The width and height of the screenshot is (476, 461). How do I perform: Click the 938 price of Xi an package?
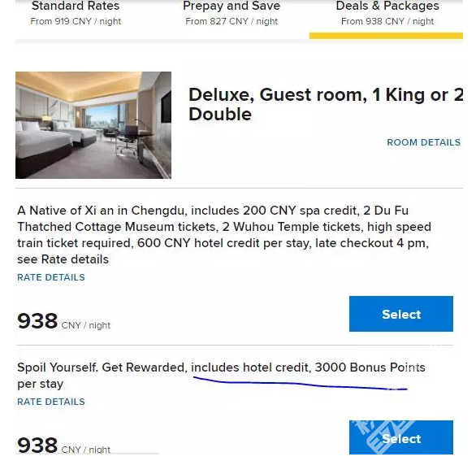coord(37,321)
